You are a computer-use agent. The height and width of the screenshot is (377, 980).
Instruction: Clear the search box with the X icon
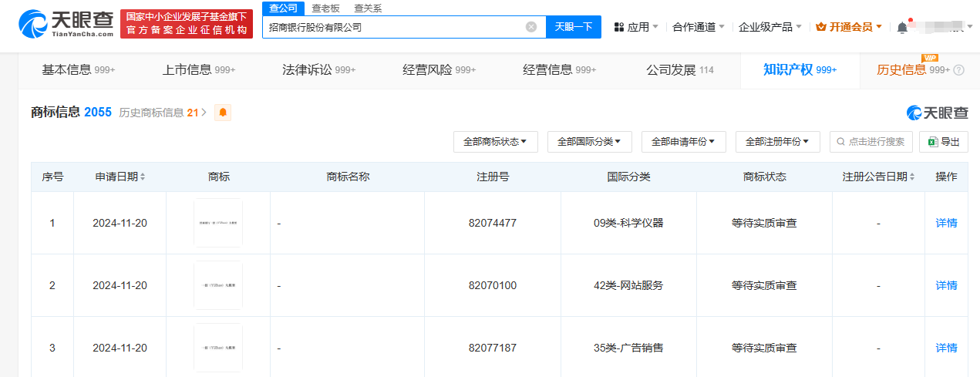click(x=531, y=27)
